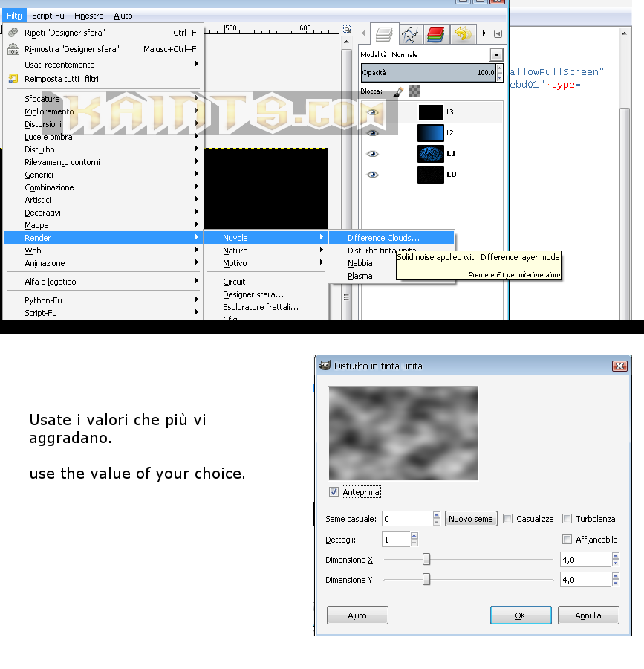Click the Opacità spinner arrows
644x669 pixels.
pyautogui.click(x=500, y=73)
